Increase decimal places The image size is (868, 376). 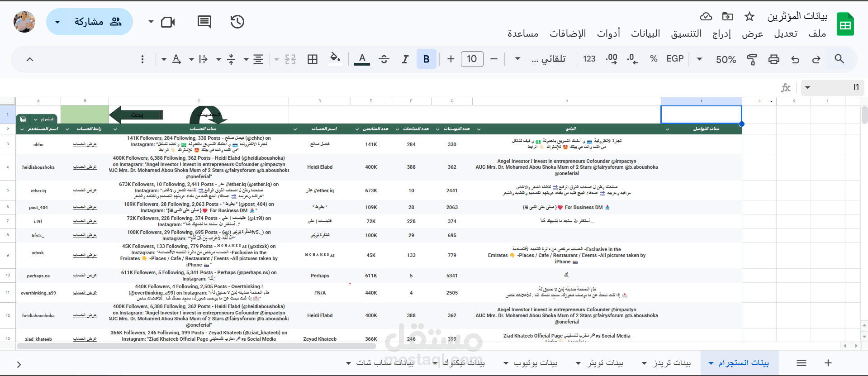point(612,59)
